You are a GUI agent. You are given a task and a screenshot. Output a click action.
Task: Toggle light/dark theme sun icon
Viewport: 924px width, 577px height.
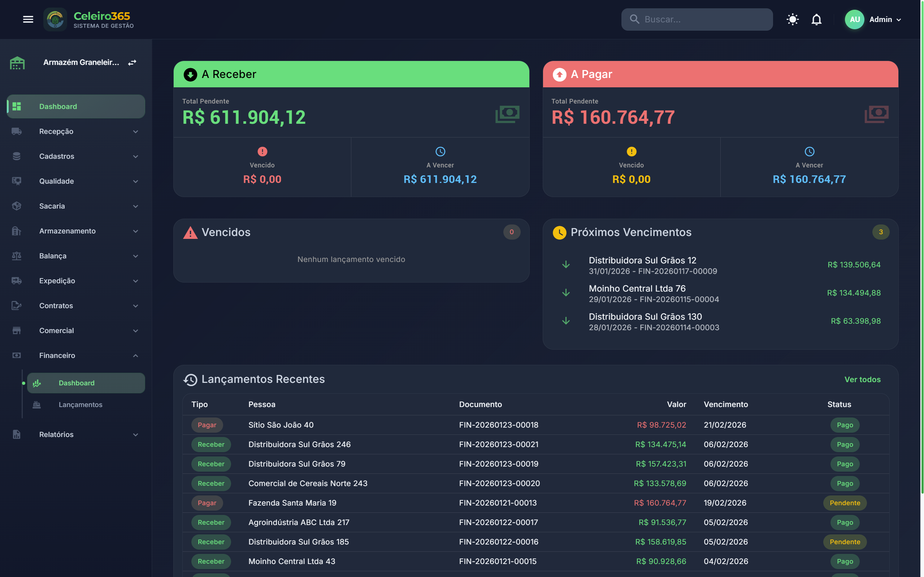792,19
